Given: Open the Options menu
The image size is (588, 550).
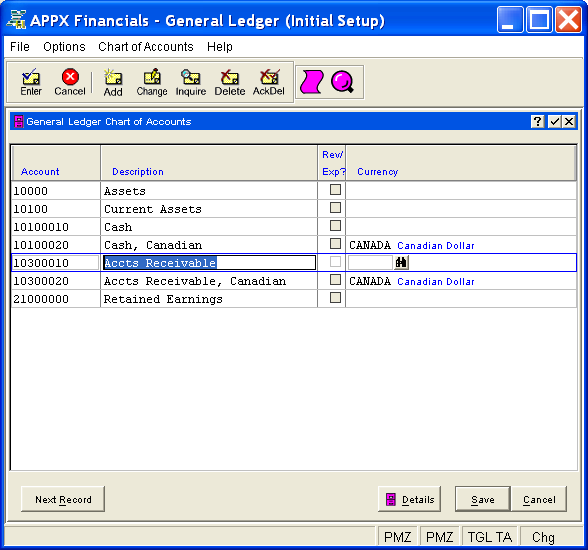Looking at the screenshot, I should pyautogui.click(x=64, y=47).
